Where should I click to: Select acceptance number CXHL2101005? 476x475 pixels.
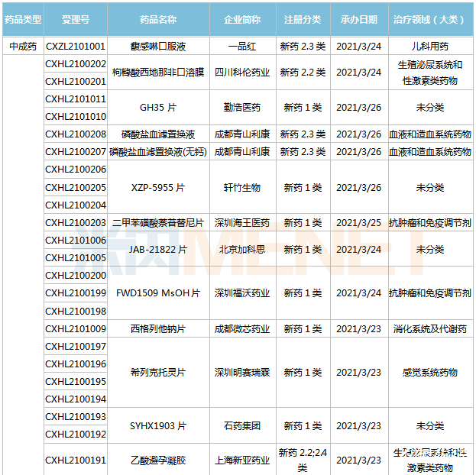click(76, 258)
